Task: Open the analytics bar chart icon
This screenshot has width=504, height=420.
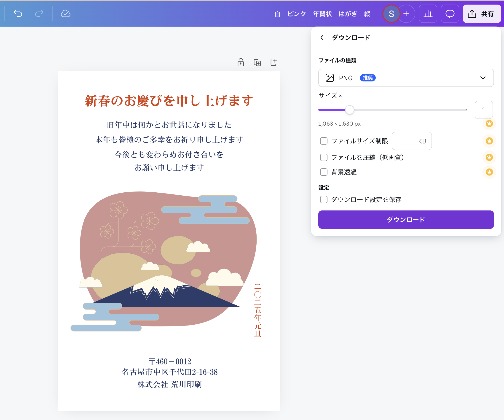Action: tap(428, 14)
